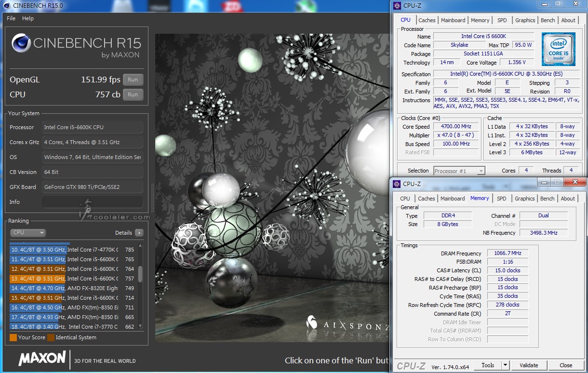
Task: Click the MAXON logo at bottom
Action: pos(42,358)
